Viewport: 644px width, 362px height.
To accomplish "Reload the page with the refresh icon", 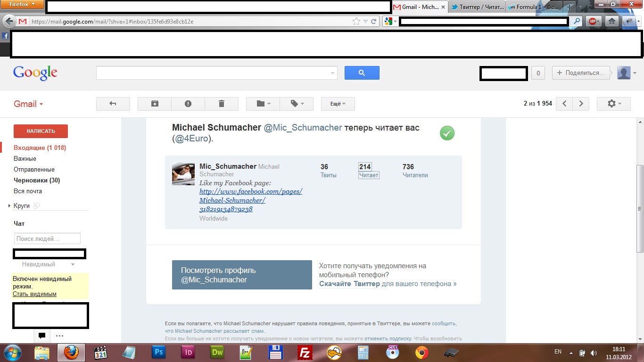I will 374,21.
